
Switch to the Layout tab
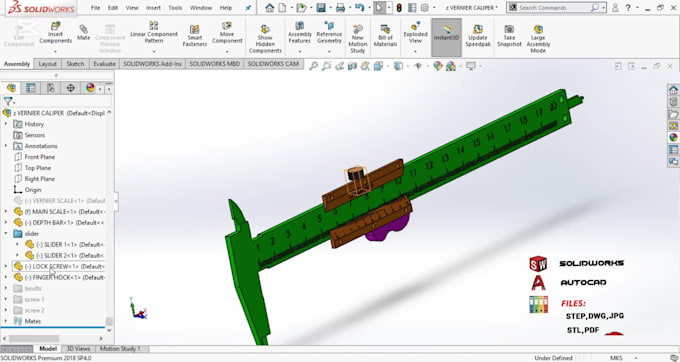coord(47,64)
